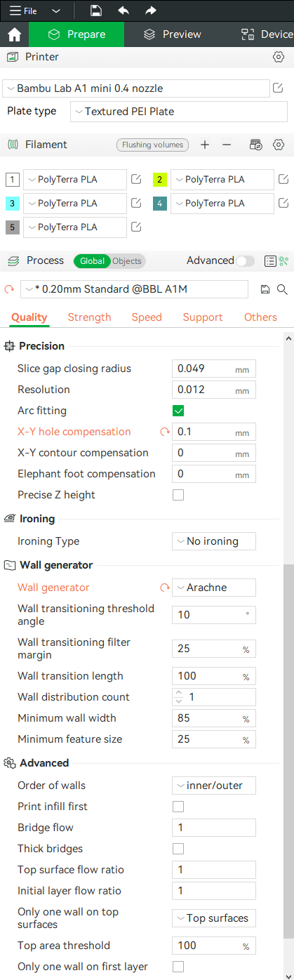Select the Objects process scope button
The width and height of the screenshot is (294, 980).
[127, 261]
